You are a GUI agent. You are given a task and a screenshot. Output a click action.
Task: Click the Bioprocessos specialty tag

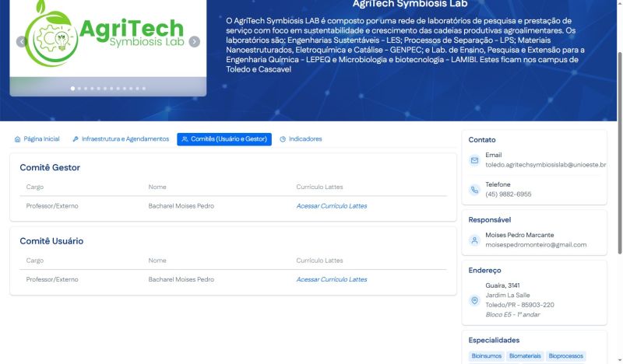(565, 356)
